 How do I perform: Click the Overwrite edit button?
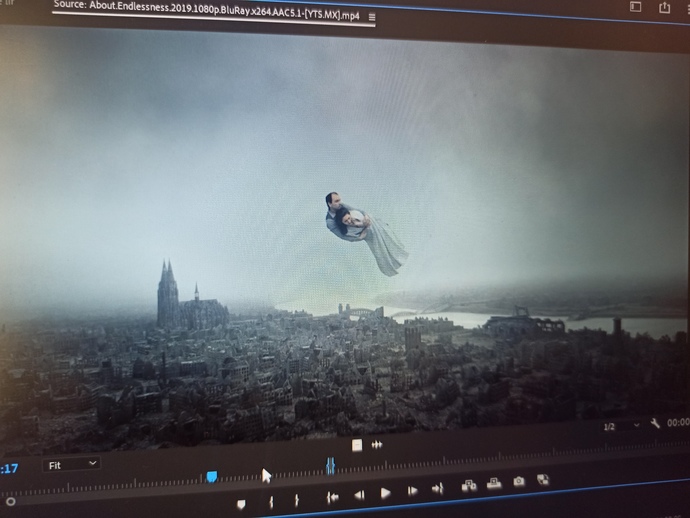click(x=494, y=483)
